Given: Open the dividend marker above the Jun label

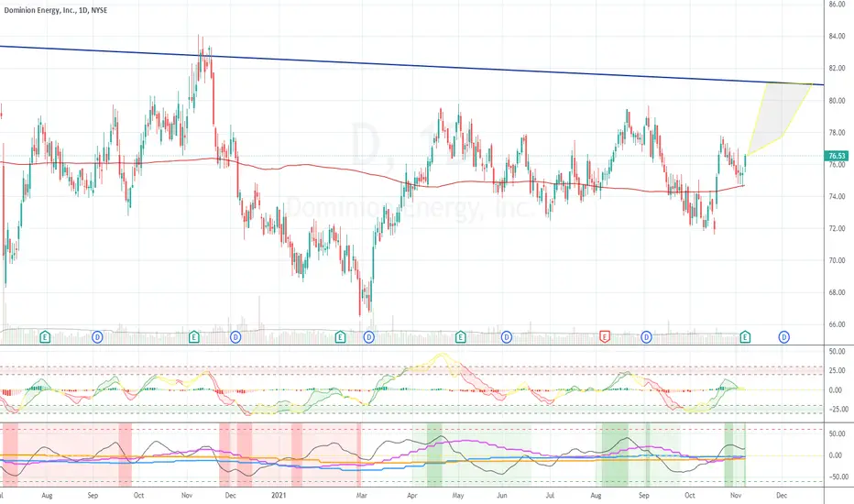Looking at the screenshot, I should click(507, 337).
